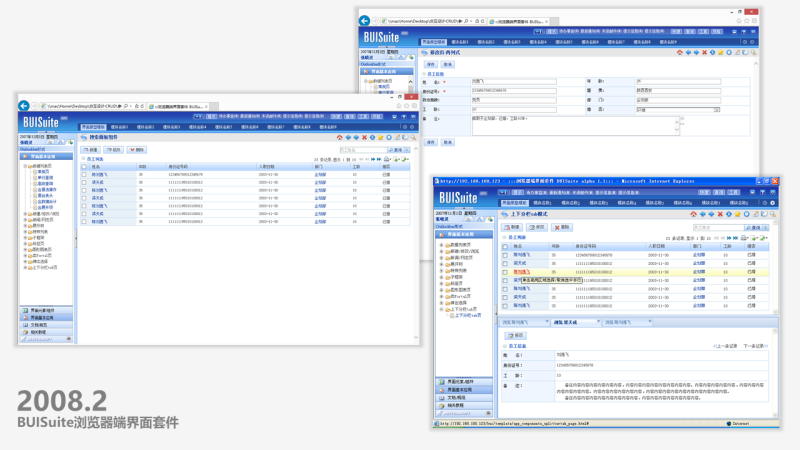Open the 相关教程 sidebar section in bottom-right IE window
The width and height of the screenshot is (800, 450).
click(464, 405)
